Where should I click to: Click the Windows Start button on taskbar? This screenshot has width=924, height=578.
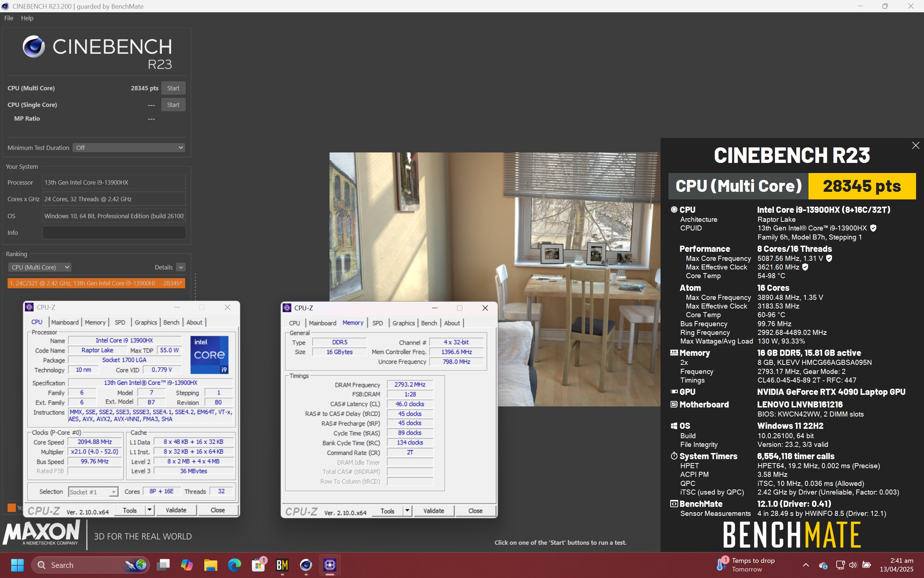point(17,565)
